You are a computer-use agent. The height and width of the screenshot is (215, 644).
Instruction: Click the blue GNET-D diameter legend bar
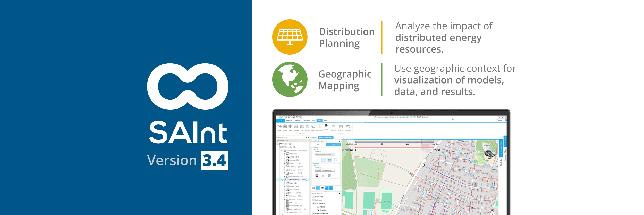tap(394, 142)
